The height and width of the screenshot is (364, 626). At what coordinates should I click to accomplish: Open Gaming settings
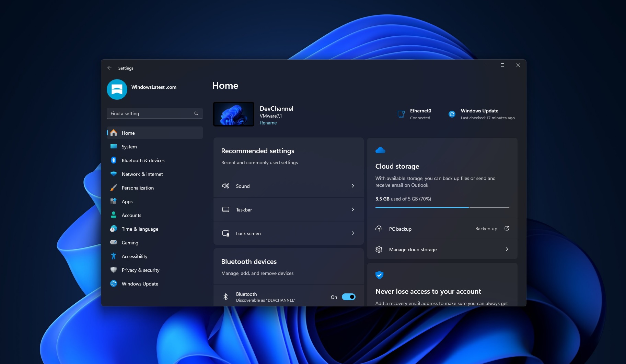[155, 243]
